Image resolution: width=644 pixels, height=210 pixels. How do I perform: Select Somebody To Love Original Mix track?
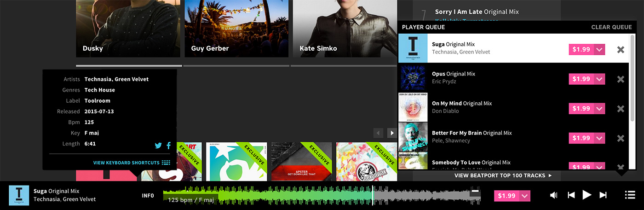[471, 163]
